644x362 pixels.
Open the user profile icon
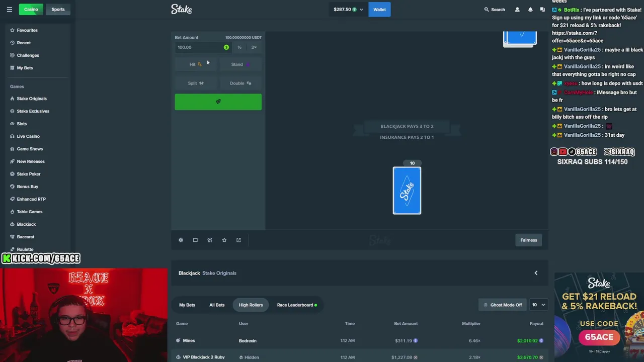pos(517,10)
